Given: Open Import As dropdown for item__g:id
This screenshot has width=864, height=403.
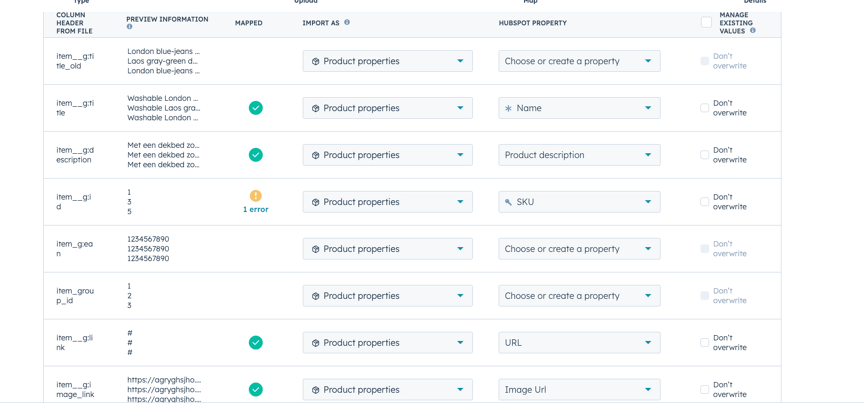Looking at the screenshot, I should tap(387, 202).
